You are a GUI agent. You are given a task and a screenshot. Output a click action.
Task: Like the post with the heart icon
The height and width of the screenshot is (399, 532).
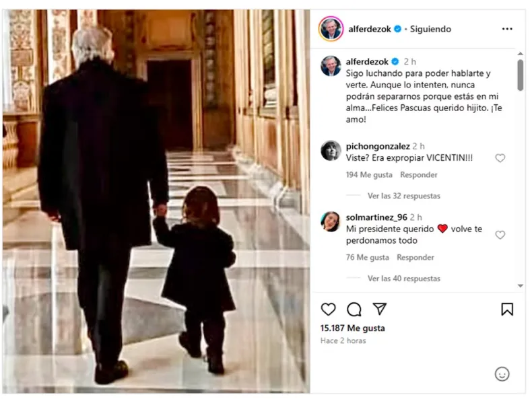[328, 309]
